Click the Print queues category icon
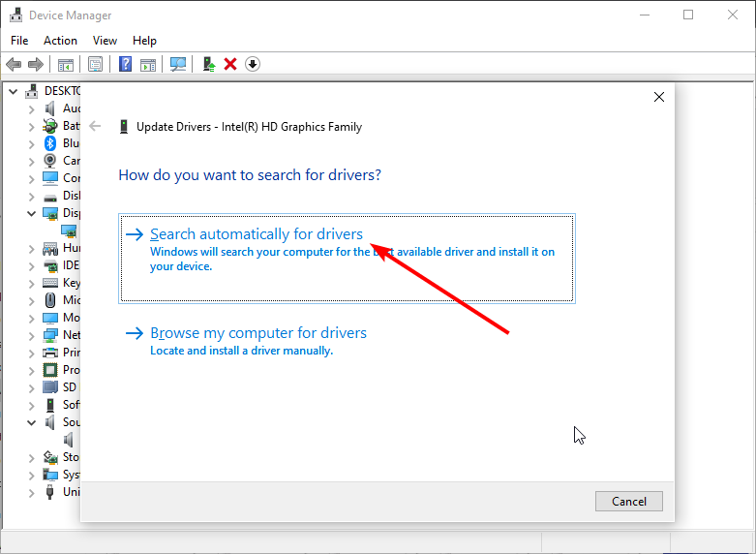 50,353
